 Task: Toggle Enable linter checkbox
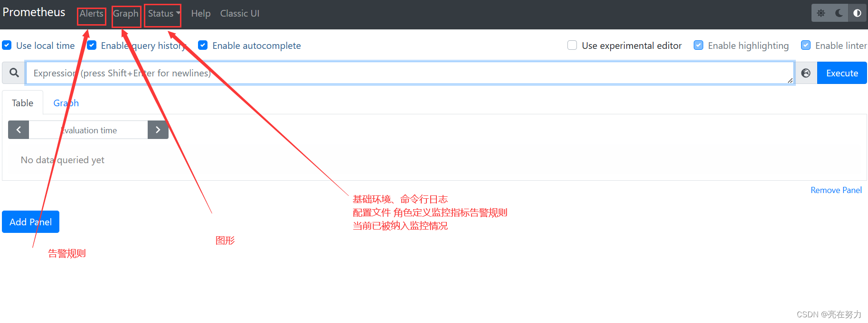806,45
